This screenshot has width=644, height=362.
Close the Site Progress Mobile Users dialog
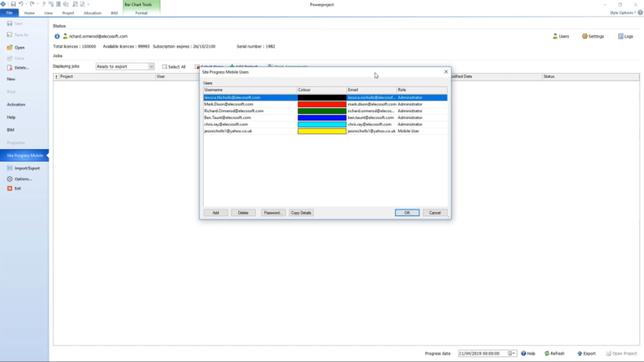(446, 72)
